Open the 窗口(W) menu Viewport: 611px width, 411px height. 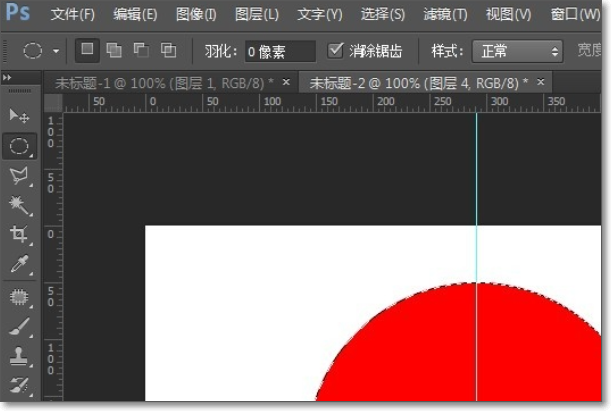(575, 15)
